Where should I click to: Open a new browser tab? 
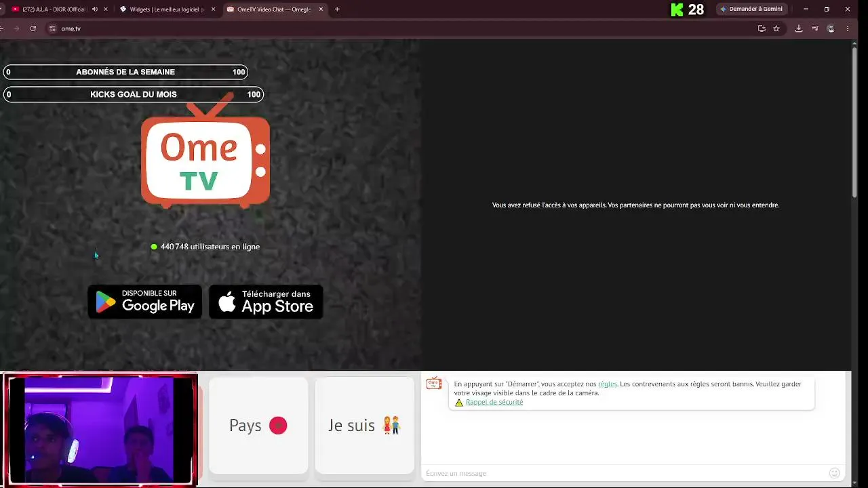(x=337, y=9)
